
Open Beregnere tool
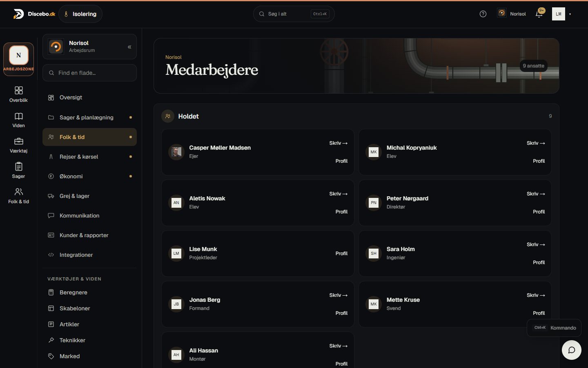click(89, 292)
